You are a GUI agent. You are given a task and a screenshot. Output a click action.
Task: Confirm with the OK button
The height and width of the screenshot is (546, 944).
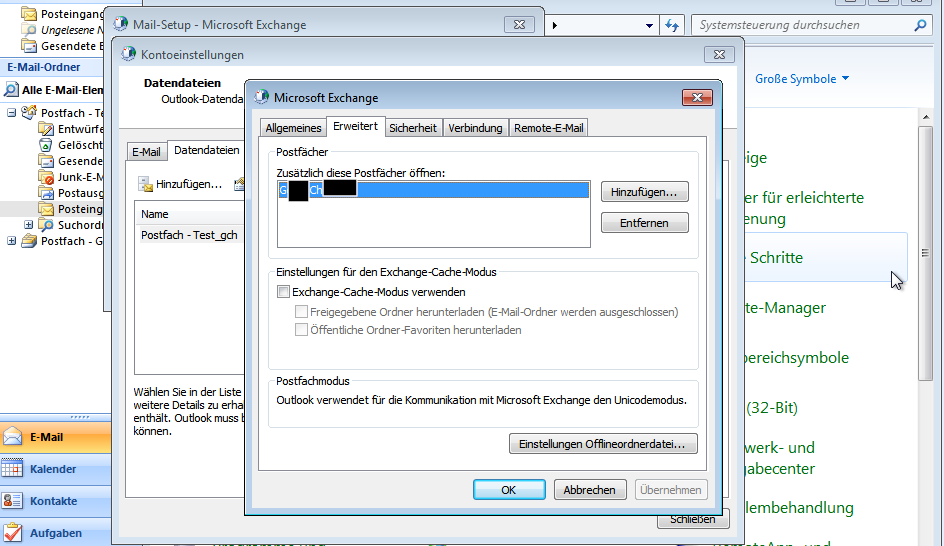click(x=509, y=490)
